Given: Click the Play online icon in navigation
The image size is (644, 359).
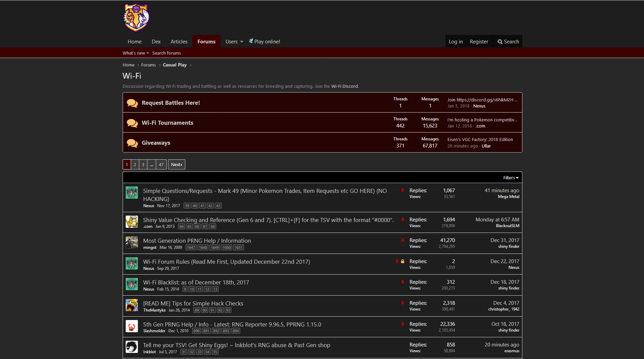Looking at the screenshot, I should 251,41.
